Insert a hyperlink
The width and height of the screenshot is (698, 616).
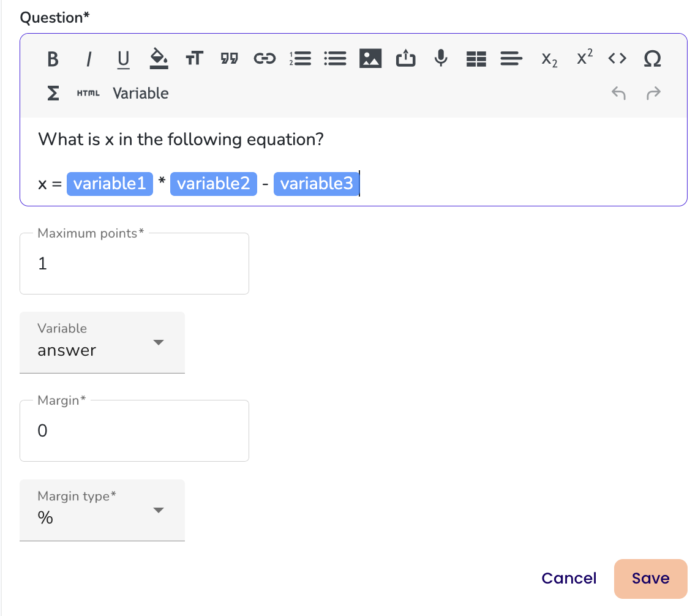coord(265,58)
